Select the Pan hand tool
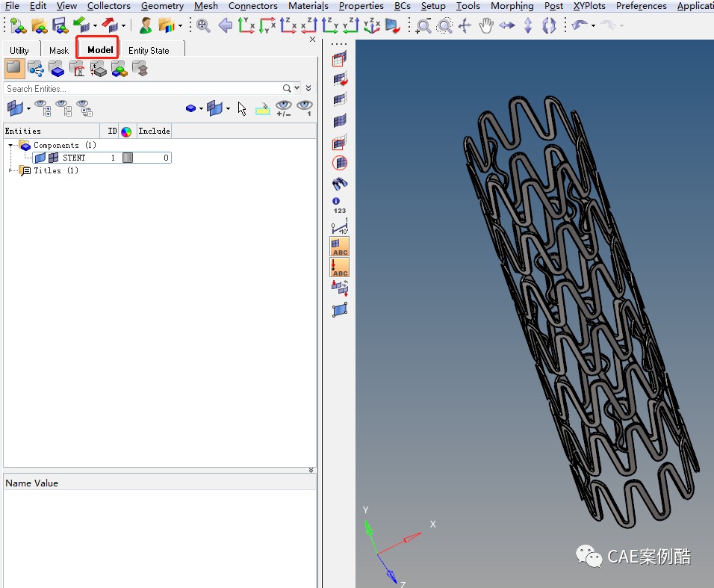 [486, 25]
